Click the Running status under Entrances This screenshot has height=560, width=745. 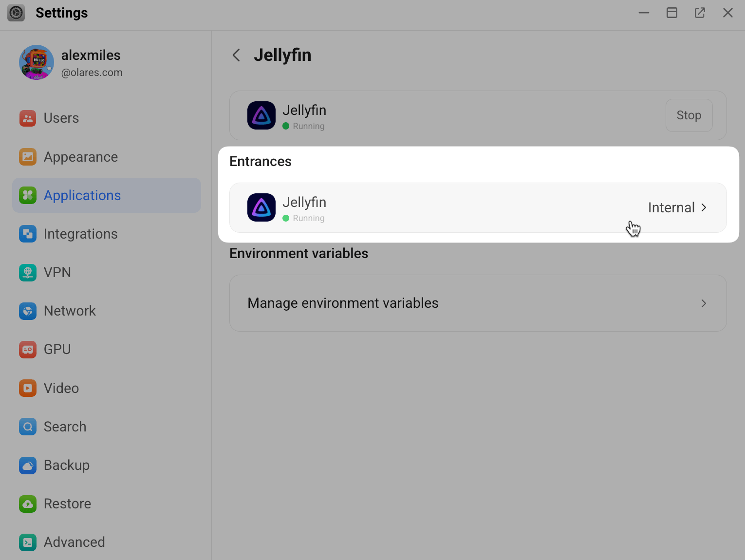[304, 218]
